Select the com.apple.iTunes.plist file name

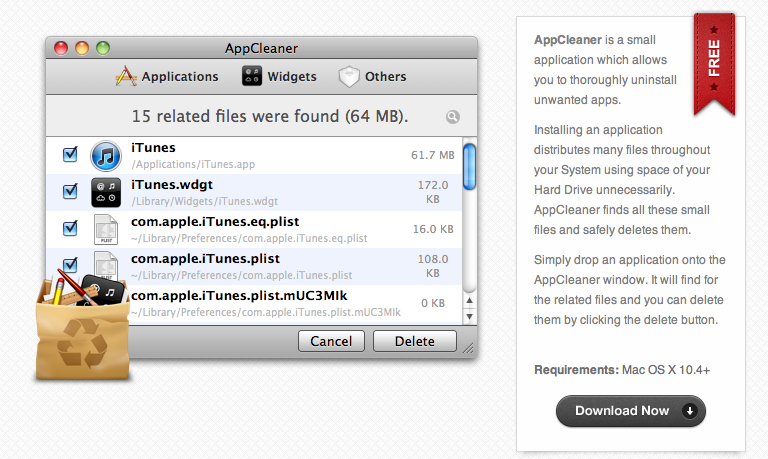pos(205,259)
